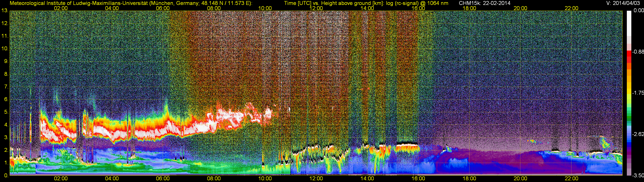This screenshot has height=182, width=644.
Task: Click the 0.00 colorbar value
Action: click(x=639, y=10)
